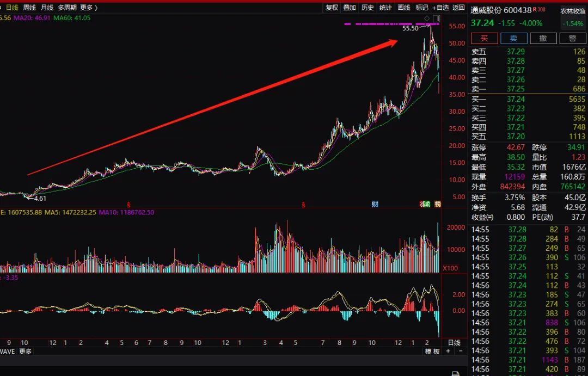The image size is (588, 376).
Task: Toggle the panel layout icon above price axis
Action: coord(436,19)
